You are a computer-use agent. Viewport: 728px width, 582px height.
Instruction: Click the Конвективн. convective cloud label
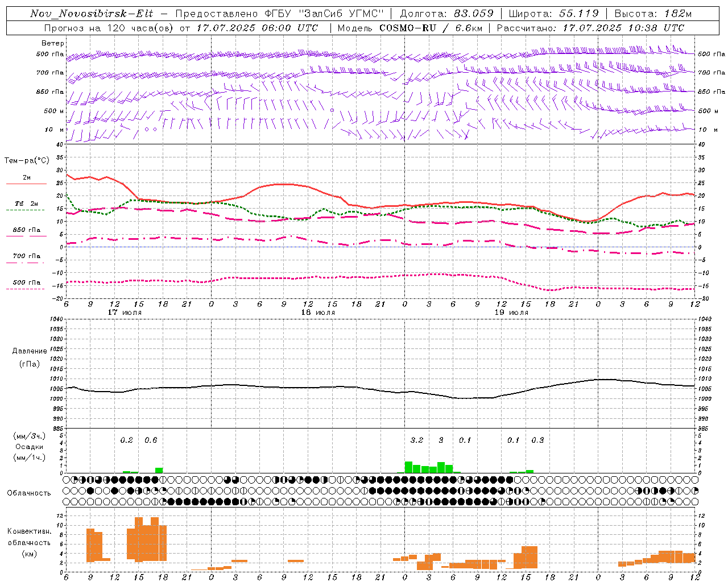(29, 531)
